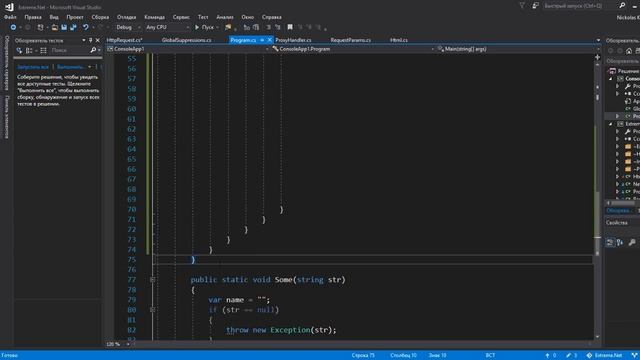Image resolution: width=640 pixels, height=360 pixels.
Task: Click the solution explorer home icon
Action: pyautogui.click(x=629, y=51)
